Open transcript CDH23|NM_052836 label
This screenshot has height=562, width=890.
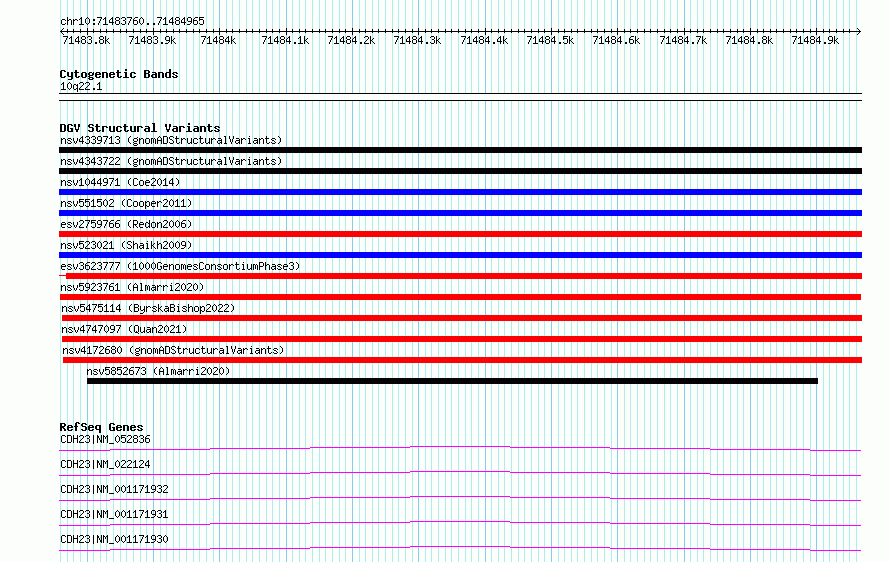pos(106,439)
